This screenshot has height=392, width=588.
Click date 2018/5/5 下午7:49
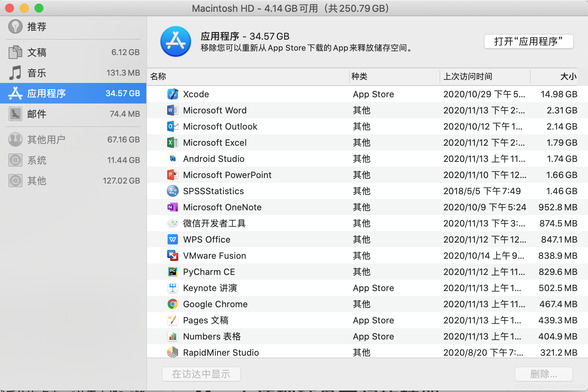coord(482,191)
